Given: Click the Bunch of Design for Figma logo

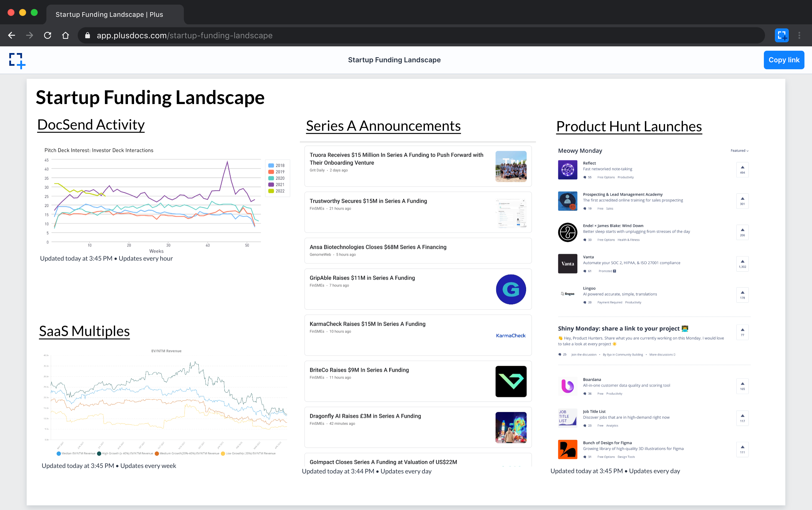Looking at the screenshot, I should coord(568,449).
